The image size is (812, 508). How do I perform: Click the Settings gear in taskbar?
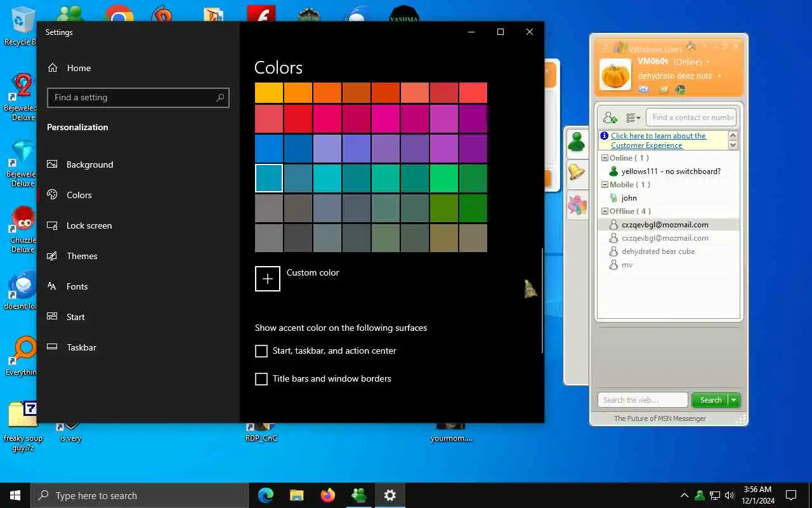tap(390, 495)
